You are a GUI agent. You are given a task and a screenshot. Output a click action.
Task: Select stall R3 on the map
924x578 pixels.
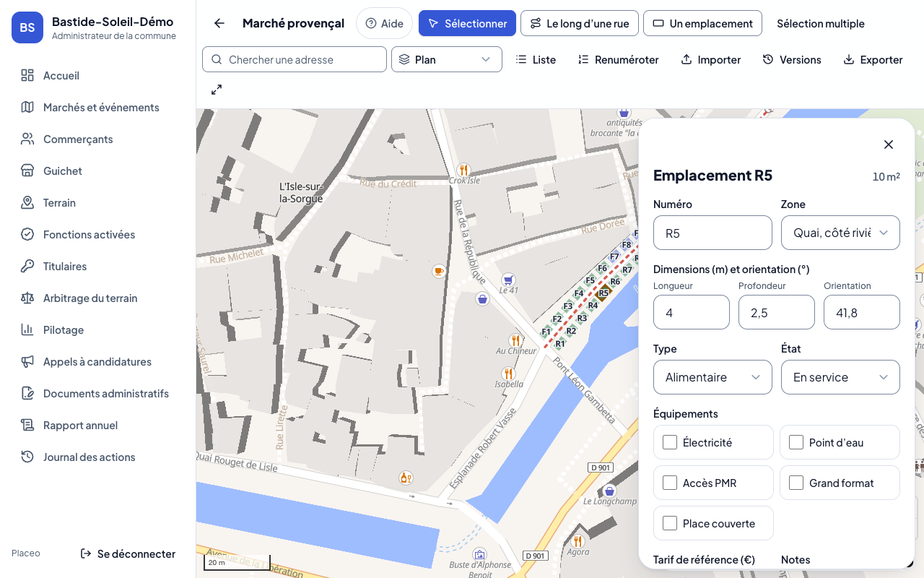tap(582, 318)
